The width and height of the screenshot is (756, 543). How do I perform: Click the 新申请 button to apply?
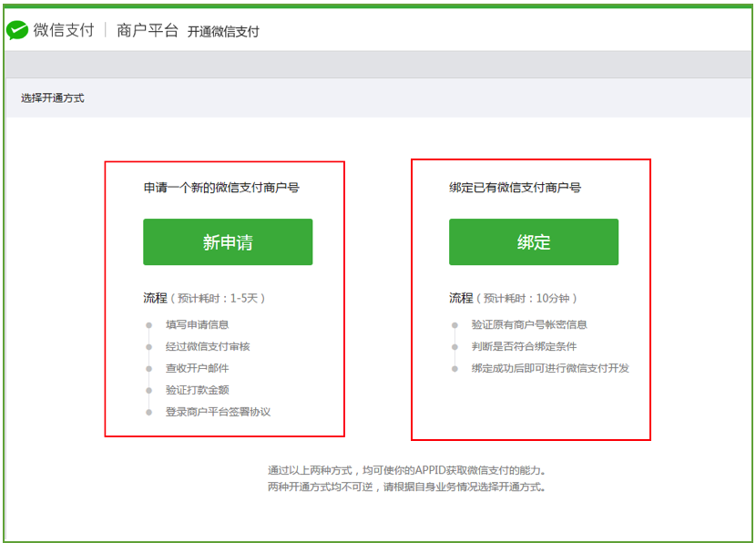(x=227, y=241)
